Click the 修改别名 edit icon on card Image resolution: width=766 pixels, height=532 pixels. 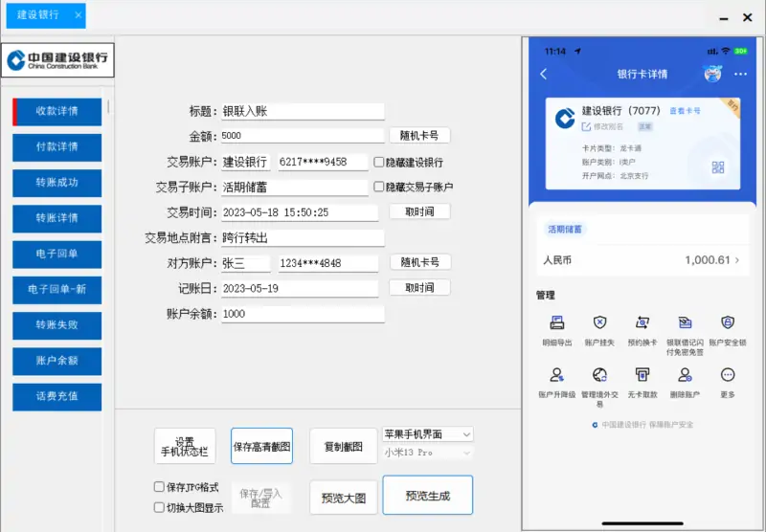coord(586,127)
